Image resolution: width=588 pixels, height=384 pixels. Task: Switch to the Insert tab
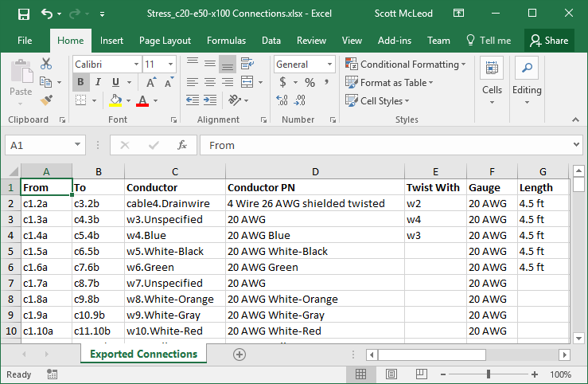(111, 41)
